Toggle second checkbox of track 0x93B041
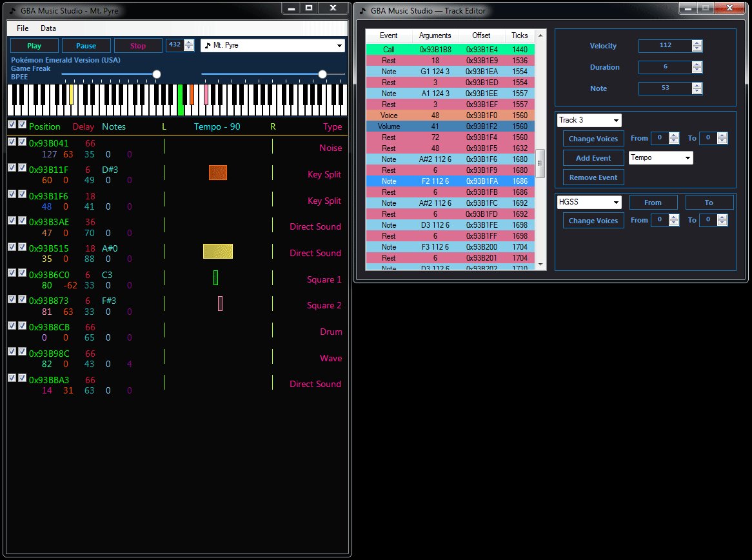752x560 pixels. pyautogui.click(x=22, y=141)
